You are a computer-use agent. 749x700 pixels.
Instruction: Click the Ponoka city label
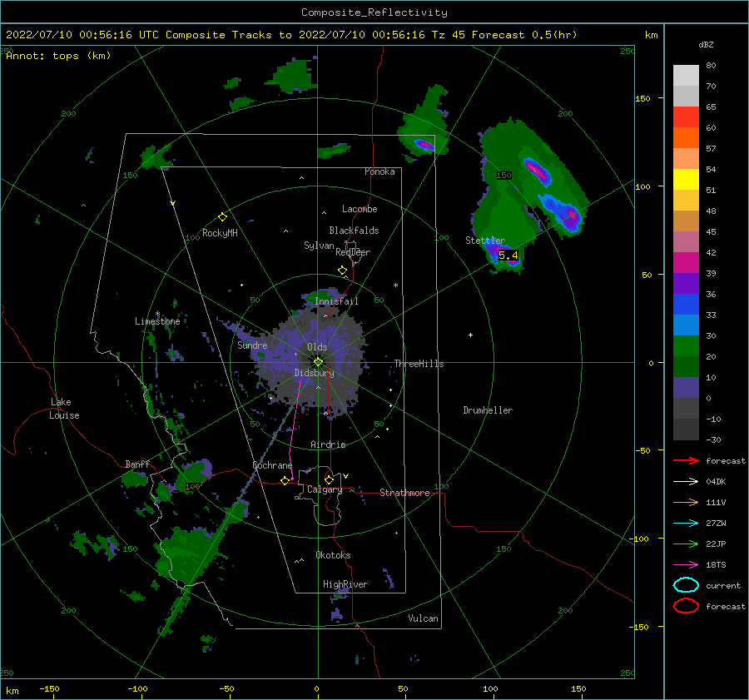coord(379,172)
